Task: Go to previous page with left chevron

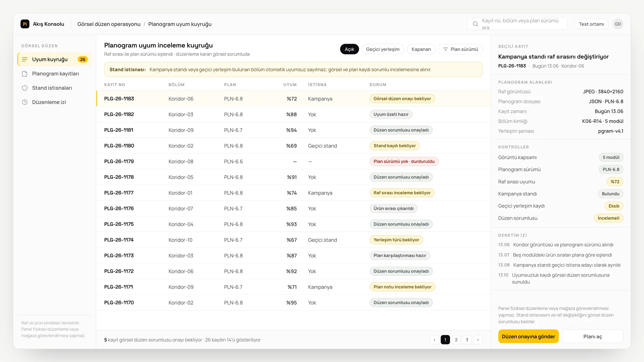Action: pos(434,340)
